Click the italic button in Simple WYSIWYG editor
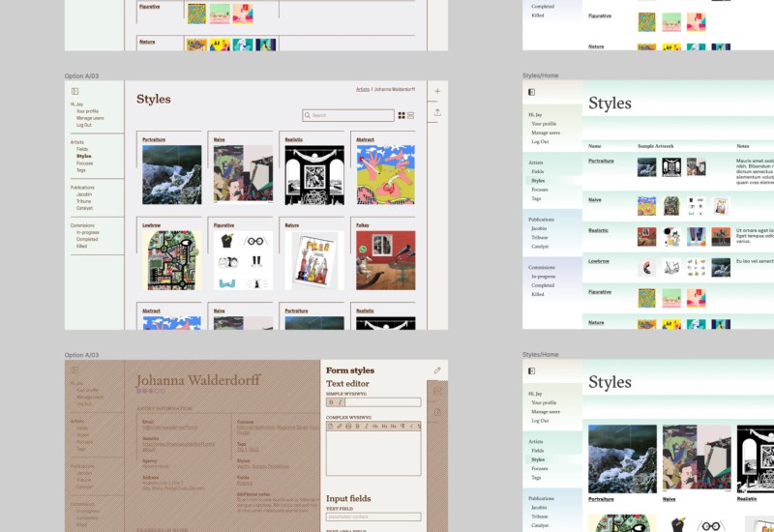Image resolution: width=774 pixels, height=532 pixels. [340, 401]
